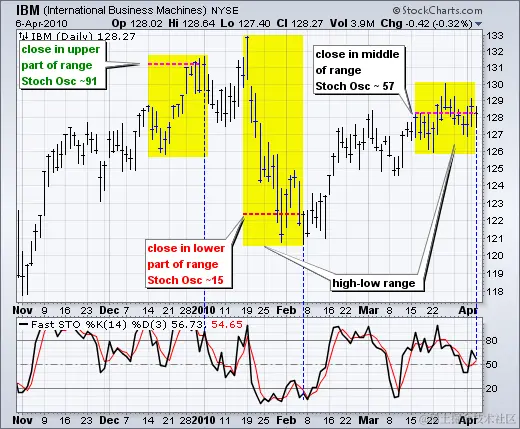The image size is (520, 429).
Task: Click the 'Lo 127.40' low price value
Action: (245, 24)
